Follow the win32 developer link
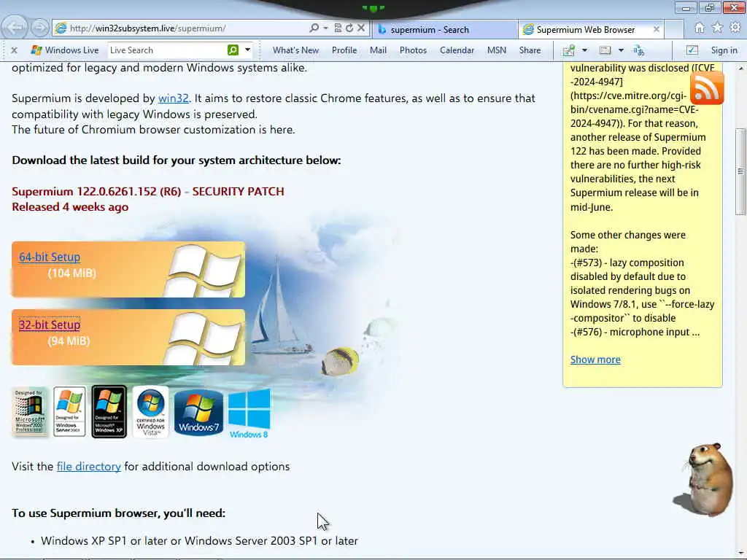The image size is (747, 560). click(174, 98)
